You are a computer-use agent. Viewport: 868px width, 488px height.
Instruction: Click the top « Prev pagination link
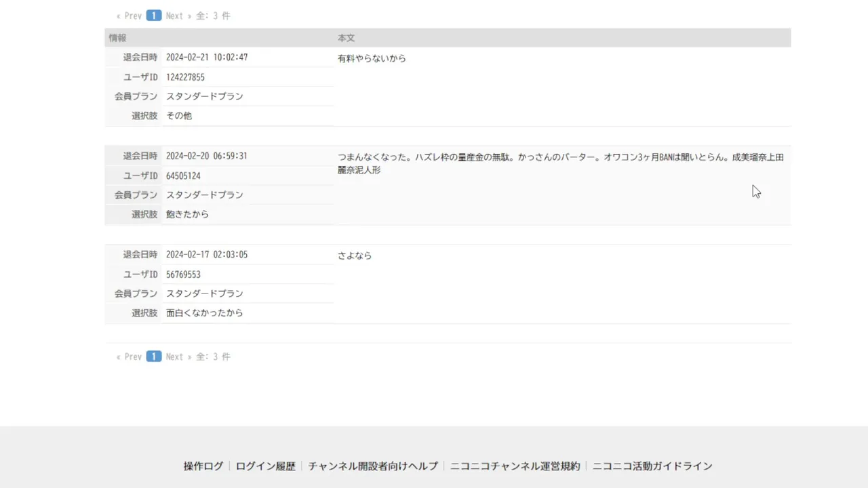click(129, 16)
